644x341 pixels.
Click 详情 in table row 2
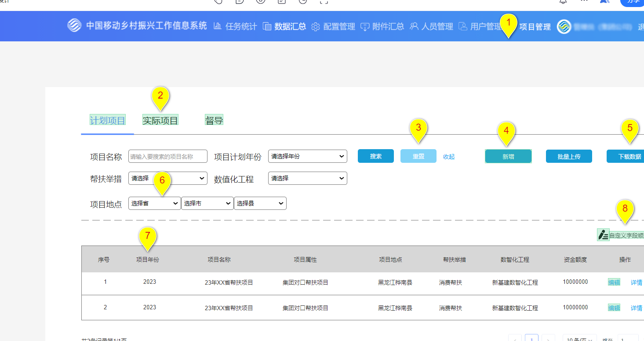tap(637, 308)
